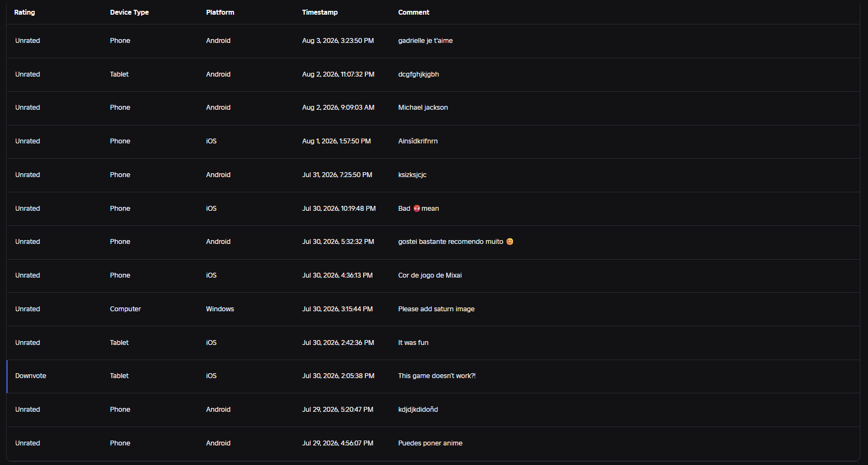Image resolution: width=868 pixels, height=465 pixels.
Task: Click the 'Bad mean' comment with emoji
Action: pos(419,209)
